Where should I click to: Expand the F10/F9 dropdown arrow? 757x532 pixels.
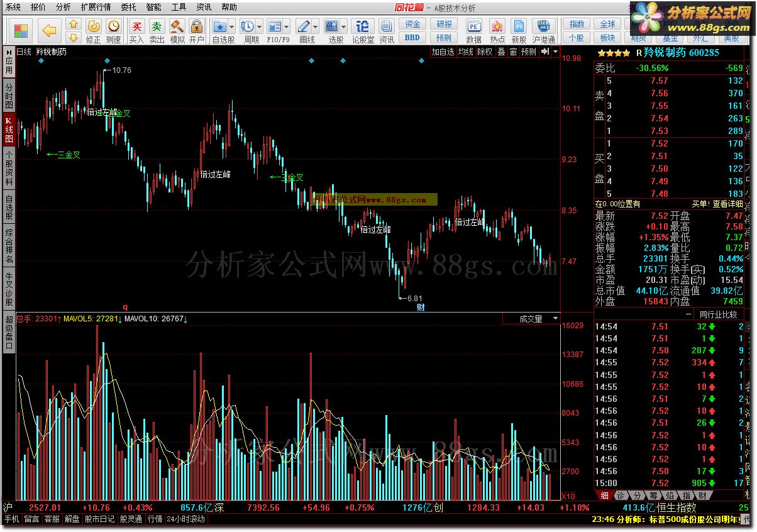pyautogui.click(x=286, y=26)
